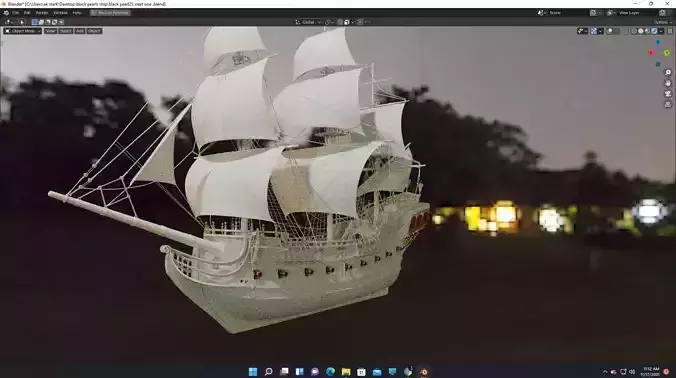Open Windows taskbar search
The image size is (676, 378).
(x=269, y=371)
